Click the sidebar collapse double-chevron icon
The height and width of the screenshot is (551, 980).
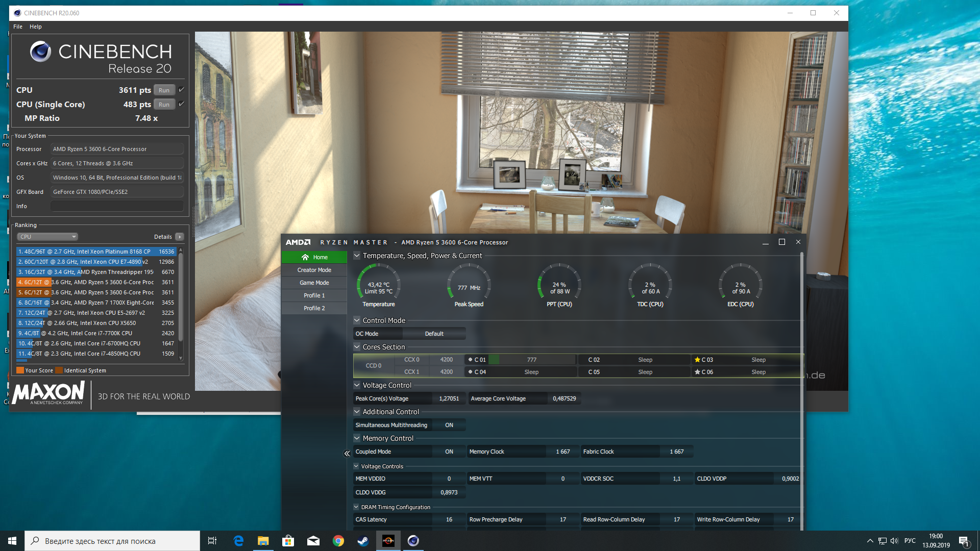point(347,454)
